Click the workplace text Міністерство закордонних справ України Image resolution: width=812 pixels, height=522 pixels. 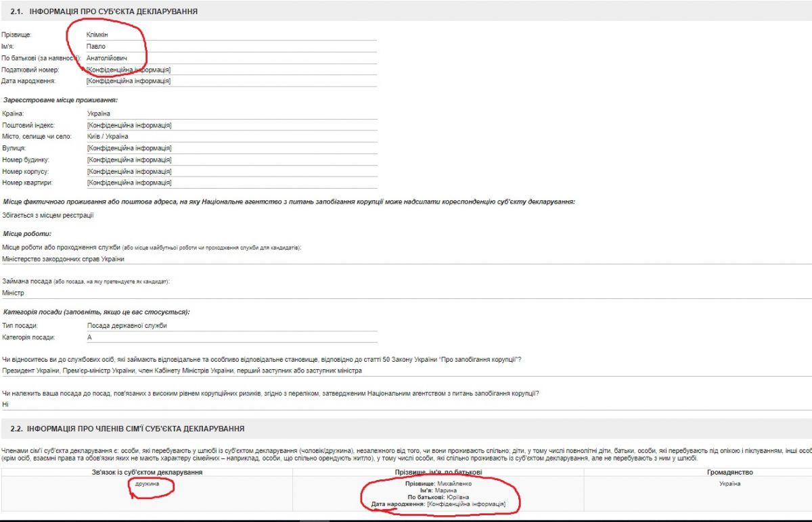64,259
